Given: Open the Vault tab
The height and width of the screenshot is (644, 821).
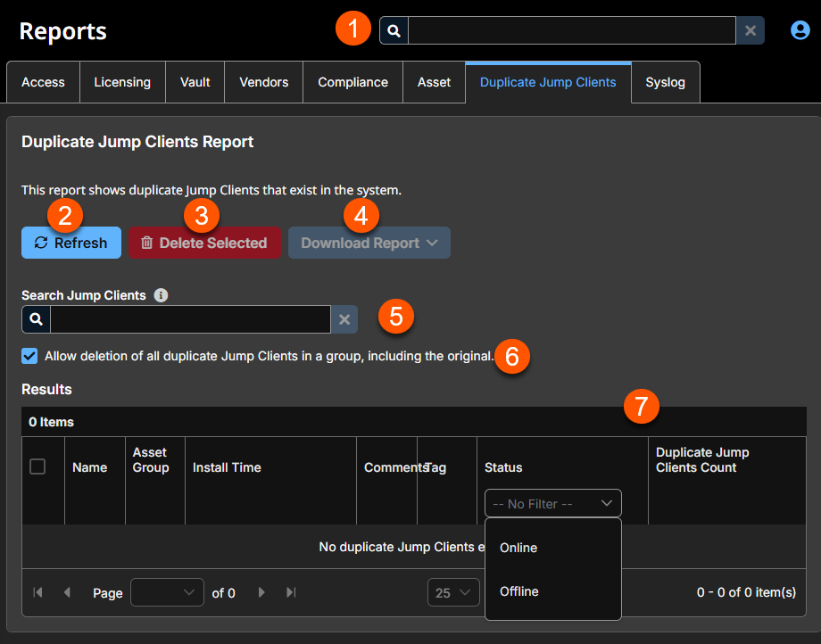Looking at the screenshot, I should [195, 82].
